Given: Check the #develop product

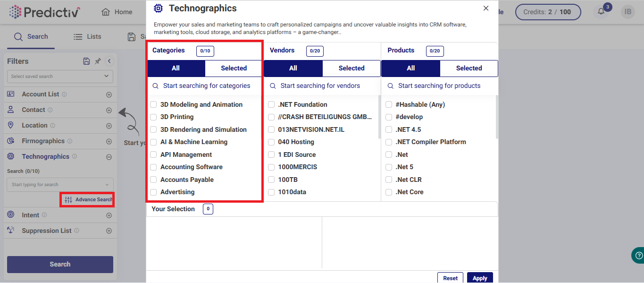Looking at the screenshot, I should pos(389,117).
